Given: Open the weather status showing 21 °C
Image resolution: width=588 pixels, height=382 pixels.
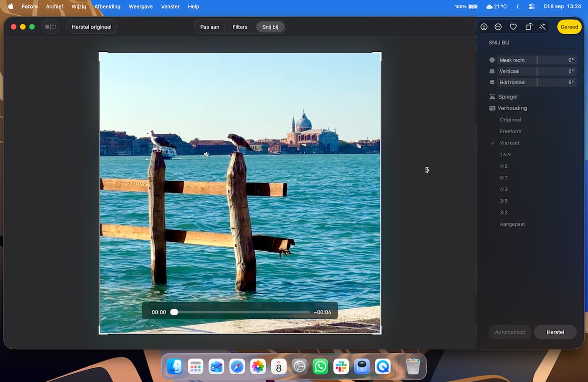Looking at the screenshot, I should 496,6.
